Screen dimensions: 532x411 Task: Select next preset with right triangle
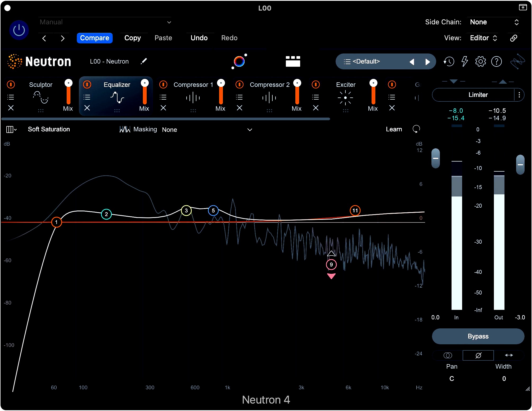tap(427, 62)
